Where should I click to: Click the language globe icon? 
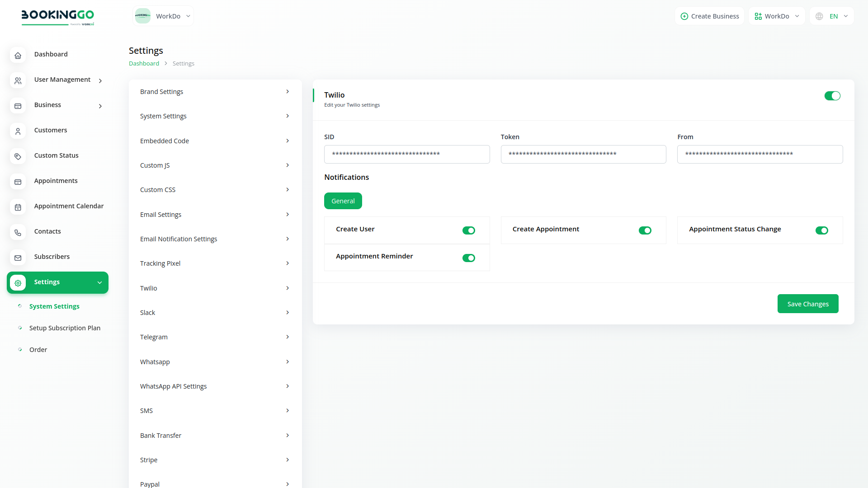point(819,16)
